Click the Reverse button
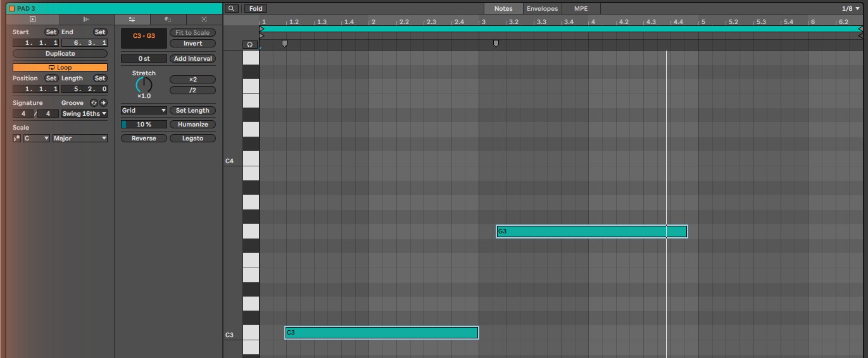This screenshot has width=868, height=358. (144, 138)
